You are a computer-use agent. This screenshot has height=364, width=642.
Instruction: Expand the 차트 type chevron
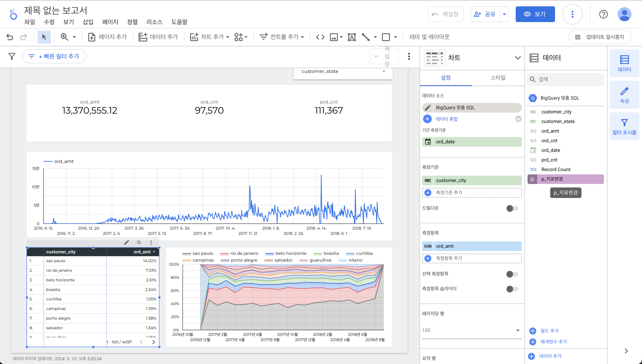tap(517, 58)
